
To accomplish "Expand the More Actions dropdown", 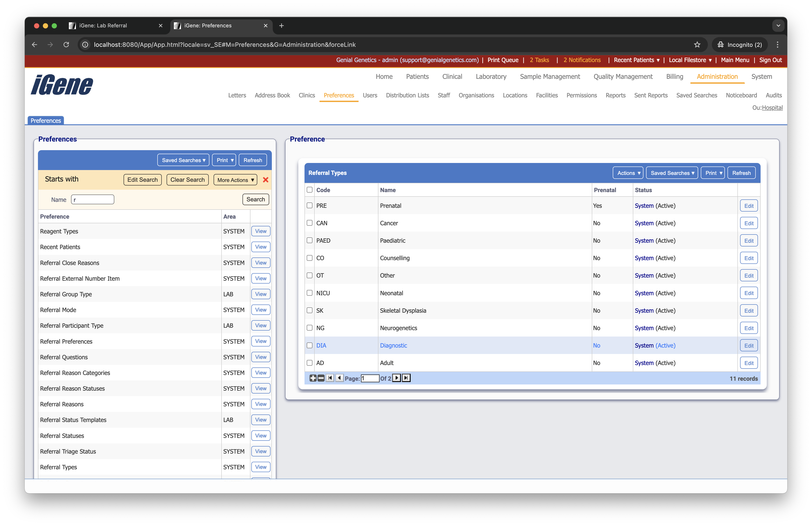I will click(235, 180).
